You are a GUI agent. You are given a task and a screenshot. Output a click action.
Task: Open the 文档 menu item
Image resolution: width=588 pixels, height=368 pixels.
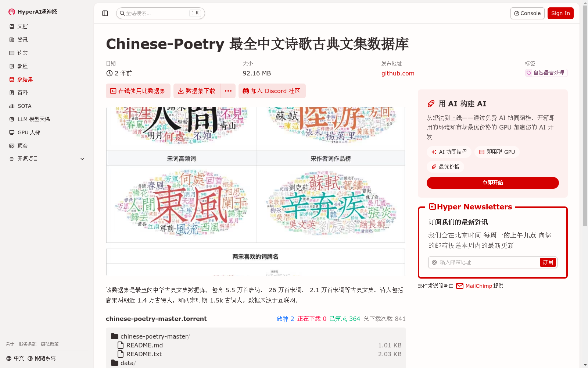[12, 26]
